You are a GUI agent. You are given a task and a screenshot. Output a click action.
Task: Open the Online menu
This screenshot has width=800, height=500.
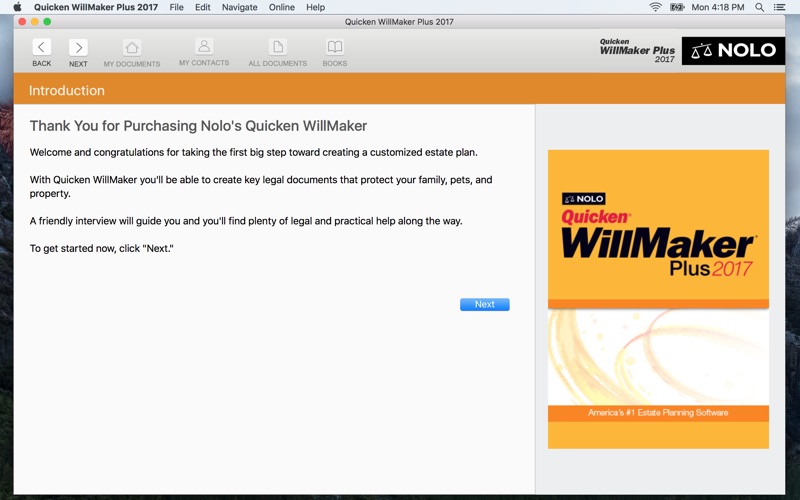click(282, 7)
